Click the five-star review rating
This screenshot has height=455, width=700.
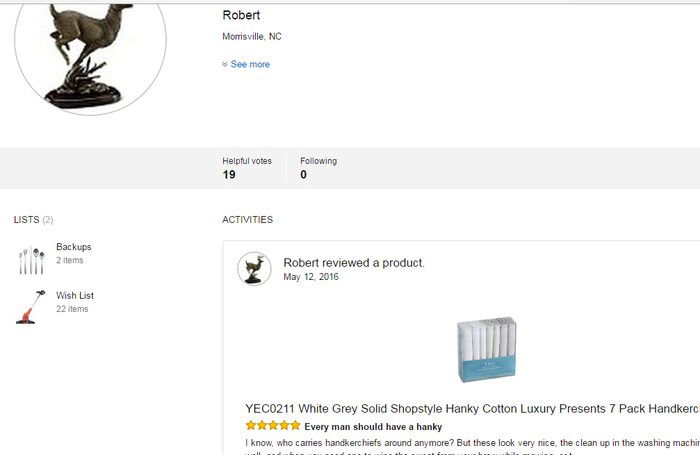(x=272, y=426)
